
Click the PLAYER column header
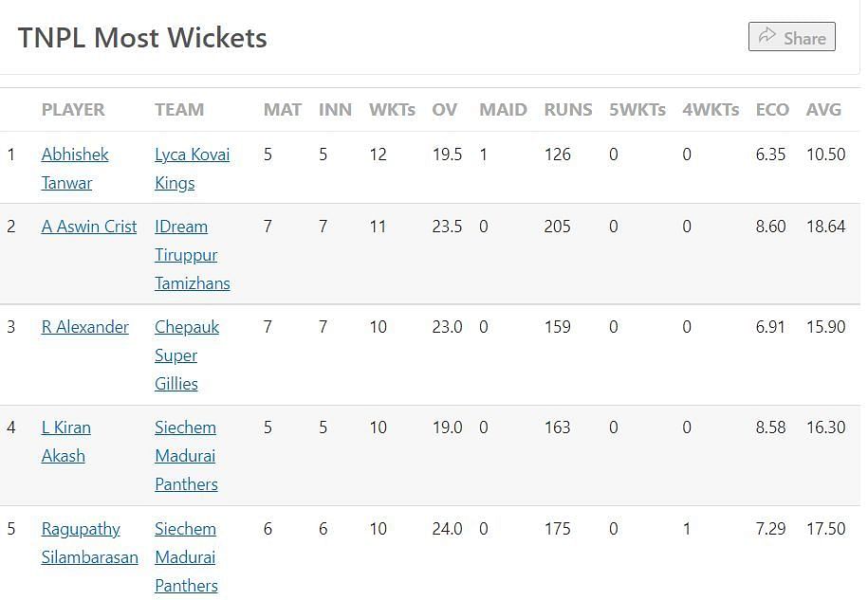click(x=73, y=109)
